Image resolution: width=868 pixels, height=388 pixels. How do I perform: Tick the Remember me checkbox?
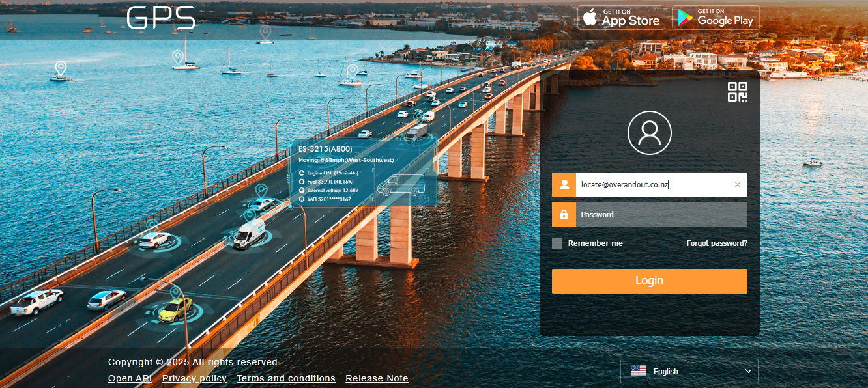(x=557, y=243)
